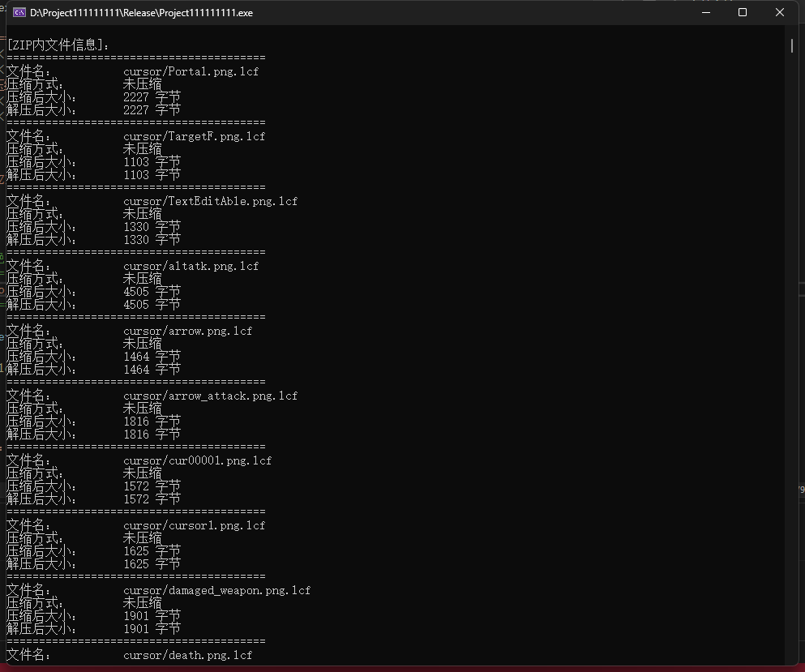Click 文件名 label beside cursor/death.png.lcf
Viewport: 805px width, 672px height.
tap(28, 655)
